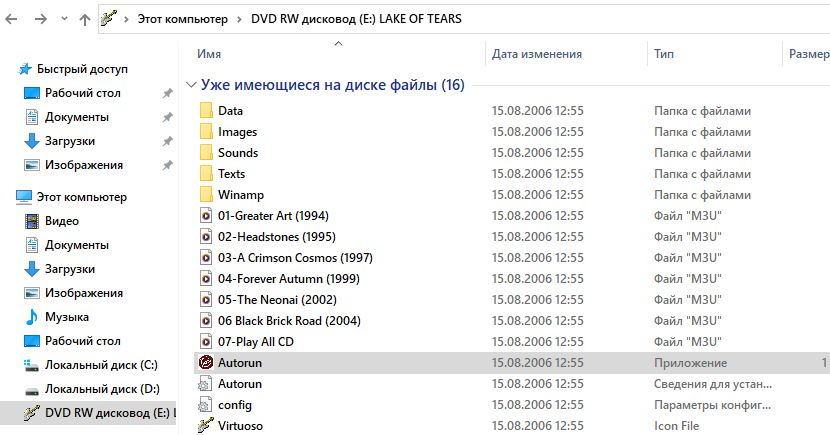Select playlist icon of 03-A Crimson Cosmos (1997)
830x435 pixels.
[206, 258]
